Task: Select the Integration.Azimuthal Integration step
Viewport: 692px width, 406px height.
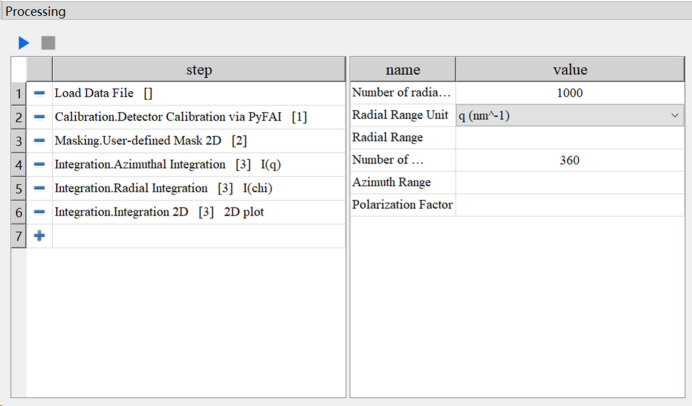Action: click(199, 165)
